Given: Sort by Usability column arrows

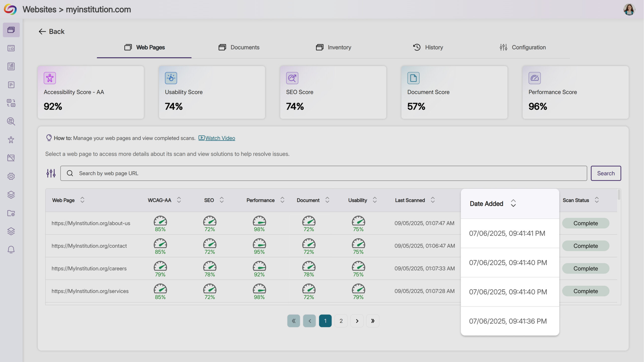Looking at the screenshot, I should click(375, 200).
